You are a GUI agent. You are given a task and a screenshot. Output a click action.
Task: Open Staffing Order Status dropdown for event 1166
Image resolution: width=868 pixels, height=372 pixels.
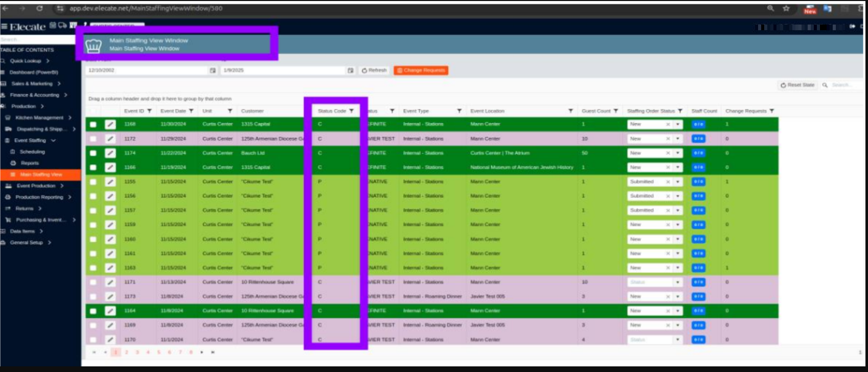(677, 167)
